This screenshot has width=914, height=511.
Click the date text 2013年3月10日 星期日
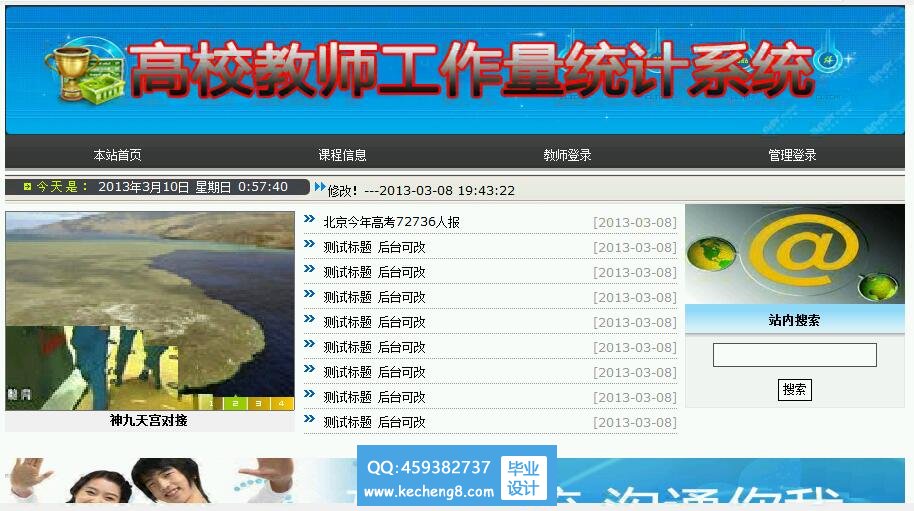click(164, 187)
